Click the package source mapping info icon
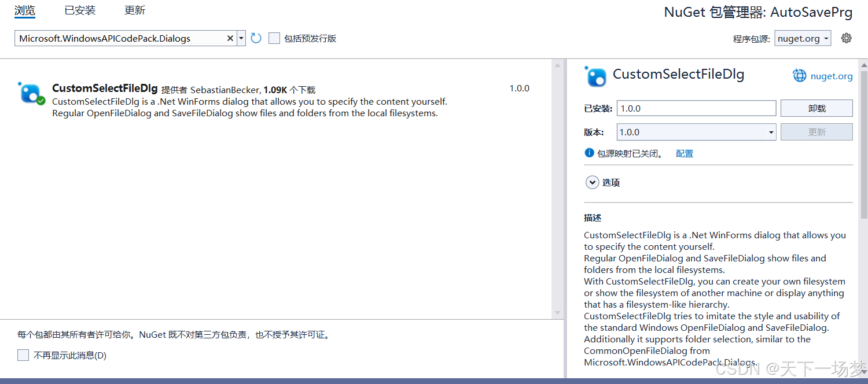Image resolution: width=868 pixels, height=384 pixels. (589, 153)
